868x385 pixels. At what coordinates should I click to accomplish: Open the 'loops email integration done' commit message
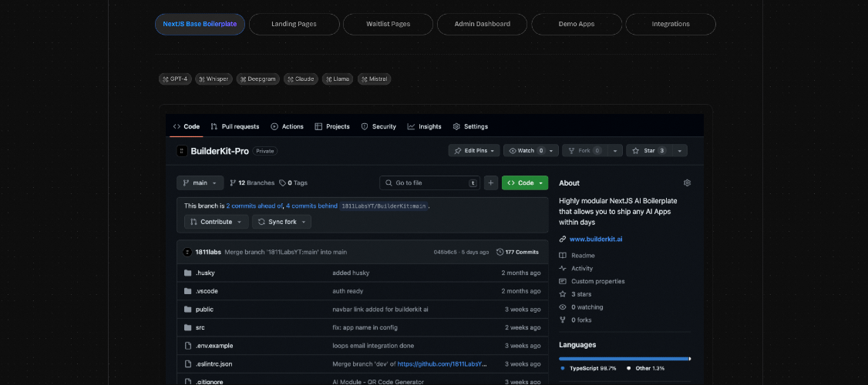point(373,346)
